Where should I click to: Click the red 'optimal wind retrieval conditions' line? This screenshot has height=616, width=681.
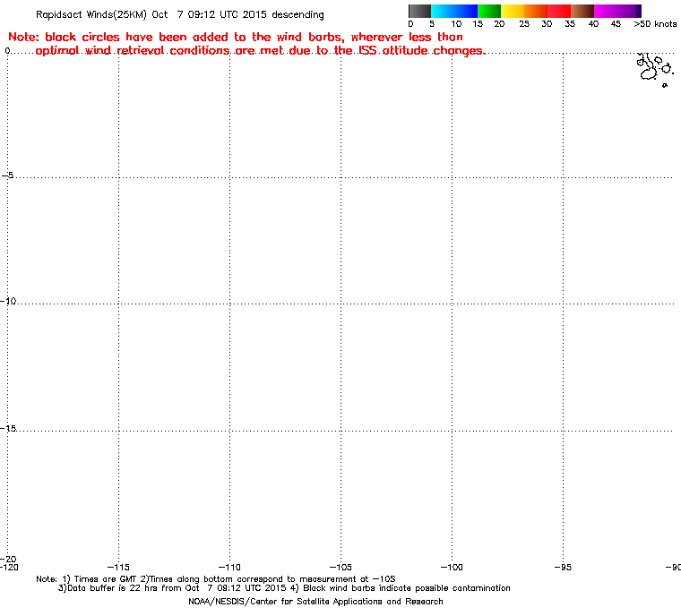(x=260, y=51)
